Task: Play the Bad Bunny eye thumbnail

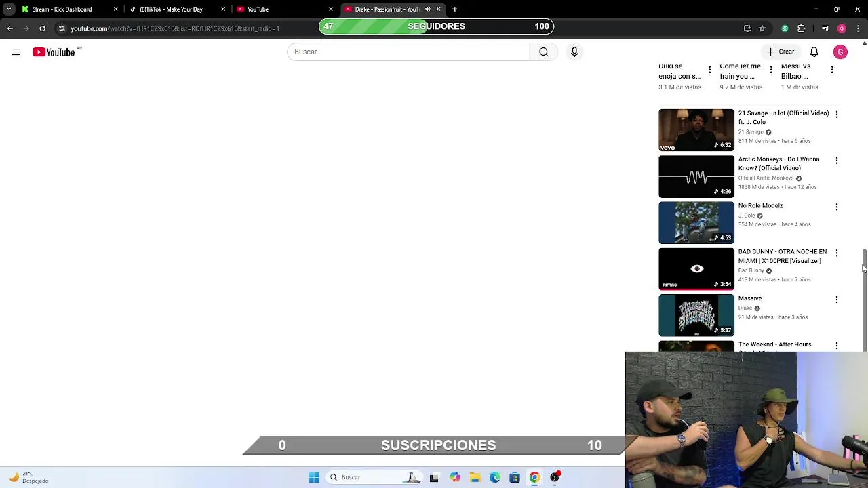Action: (696, 269)
